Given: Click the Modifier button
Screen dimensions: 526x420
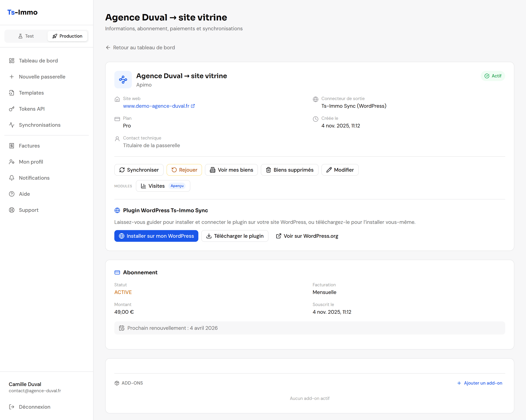Looking at the screenshot, I should 340,170.
